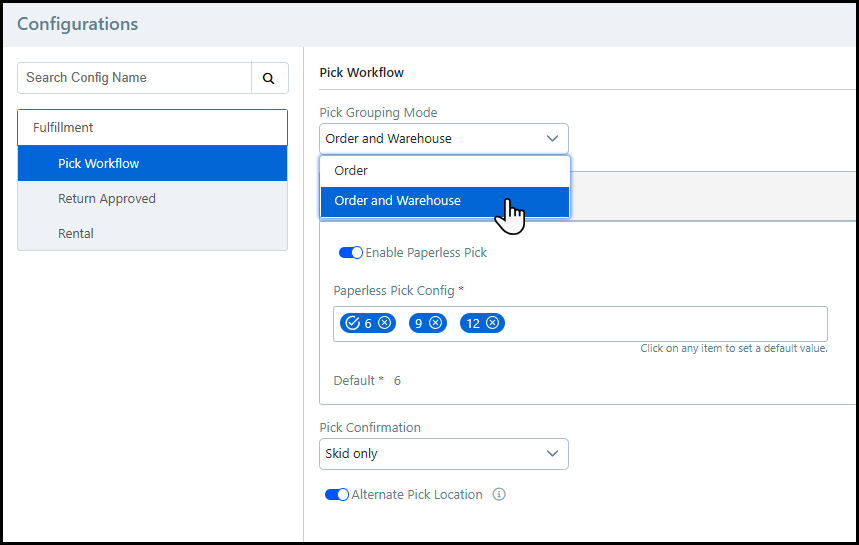Screen dimensions: 859x545
Task: Click the search magnifier icon button
Action: coord(269,78)
